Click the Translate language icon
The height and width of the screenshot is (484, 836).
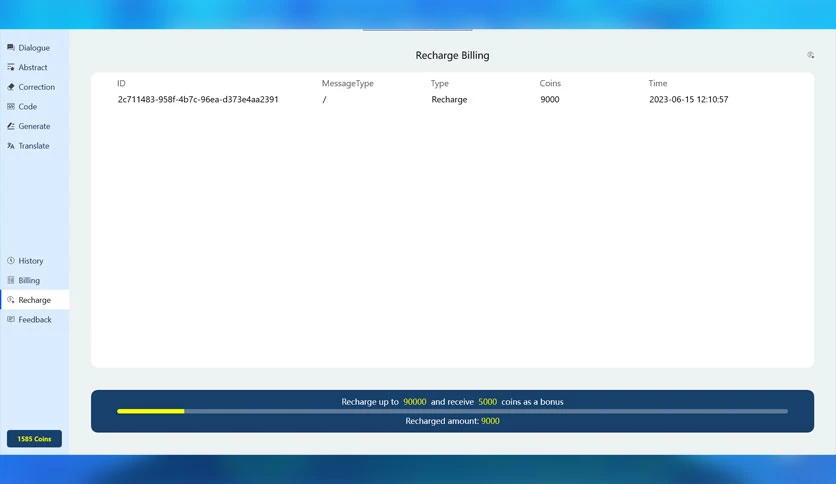[x=11, y=146]
